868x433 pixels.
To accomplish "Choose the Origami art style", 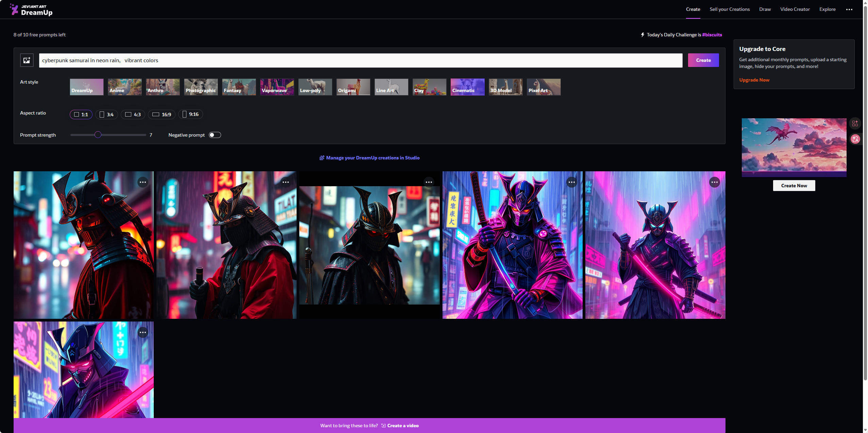I will (353, 87).
